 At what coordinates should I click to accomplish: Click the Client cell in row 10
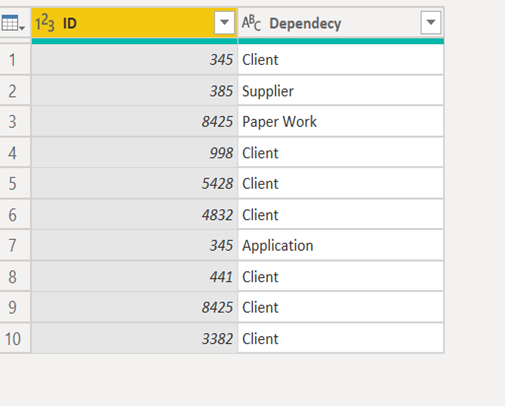[341, 339]
